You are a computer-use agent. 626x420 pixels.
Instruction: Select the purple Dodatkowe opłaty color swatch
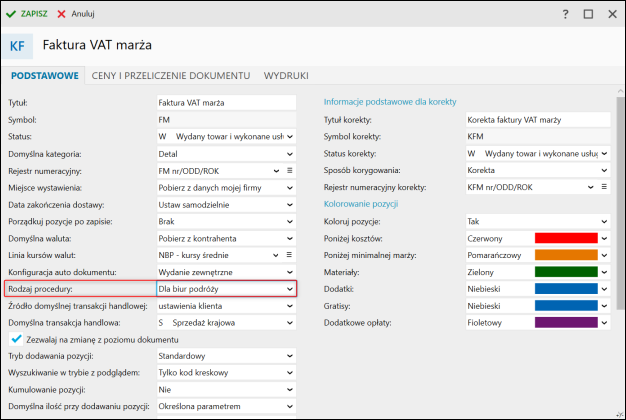[566, 324]
